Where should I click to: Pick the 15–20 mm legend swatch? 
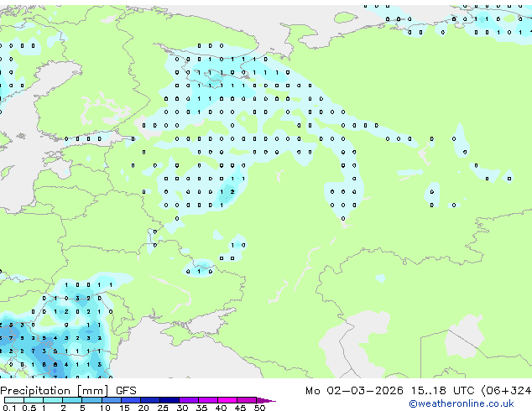point(131,400)
